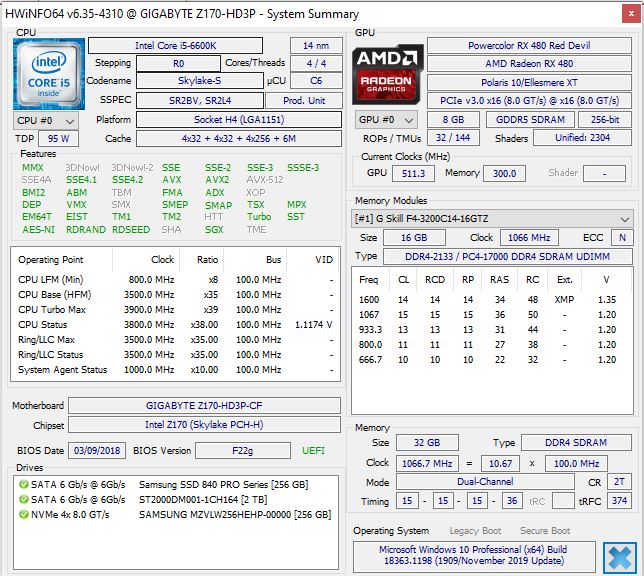Image resolution: width=644 pixels, height=576 pixels.
Task: Click the green UEFI label
Action: click(x=313, y=451)
